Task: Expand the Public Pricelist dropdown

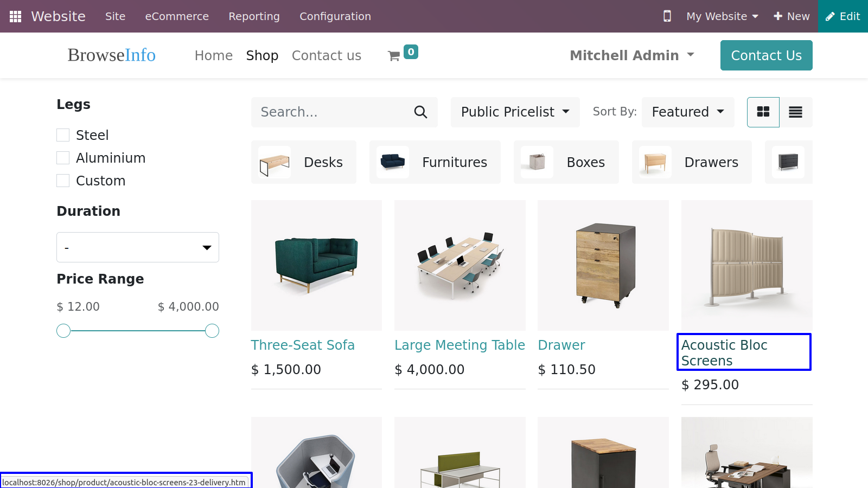Action: 515,112
